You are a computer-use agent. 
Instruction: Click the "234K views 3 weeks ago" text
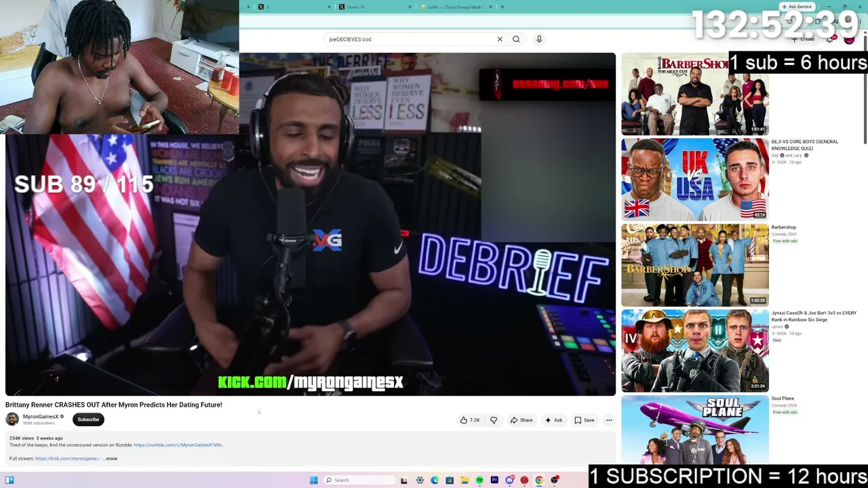pyautogui.click(x=36, y=439)
